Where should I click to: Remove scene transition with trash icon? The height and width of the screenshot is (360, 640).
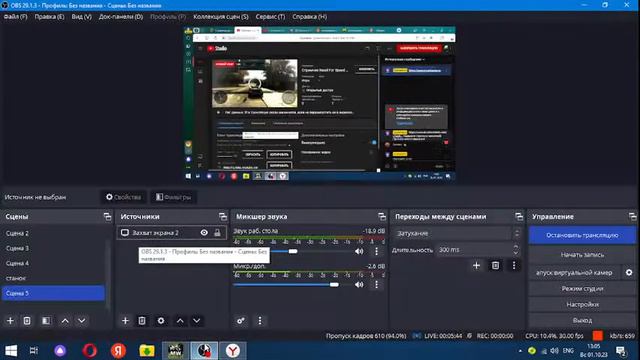496,266
